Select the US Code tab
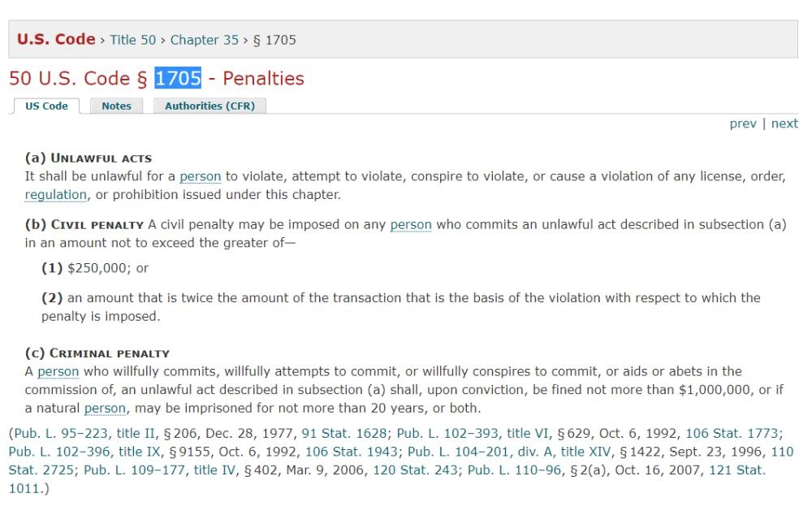 coord(46,106)
